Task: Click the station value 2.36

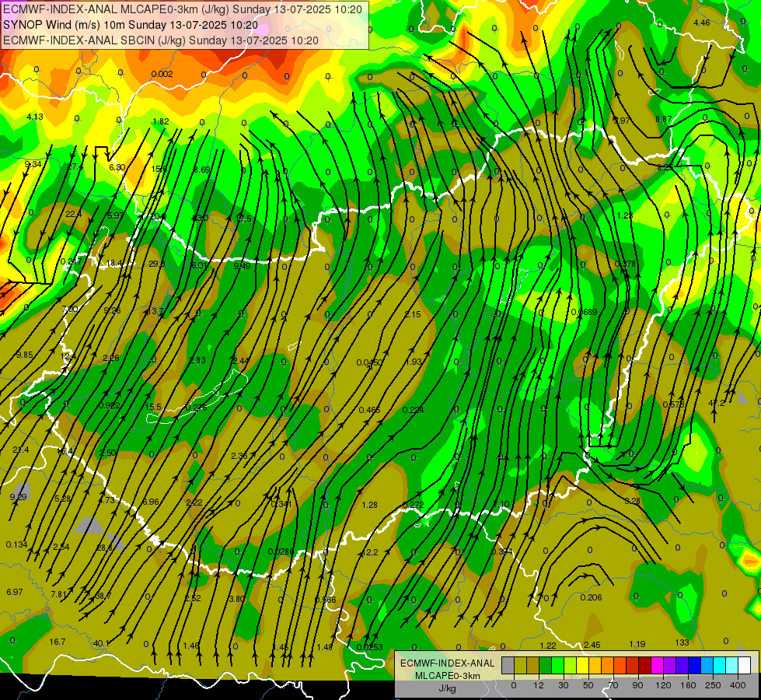Action: pyautogui.click(x=239, y=456)
